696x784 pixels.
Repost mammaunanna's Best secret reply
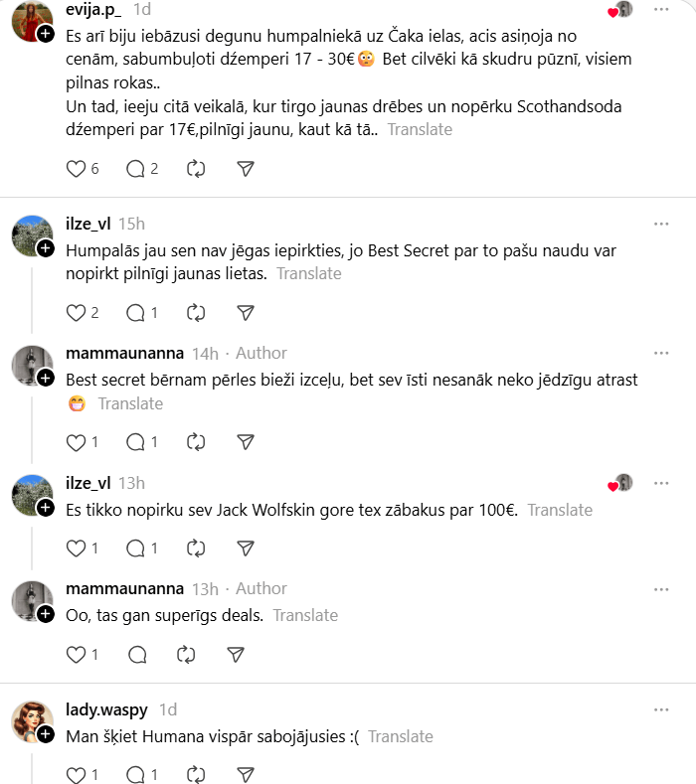[x=196, y=442]
